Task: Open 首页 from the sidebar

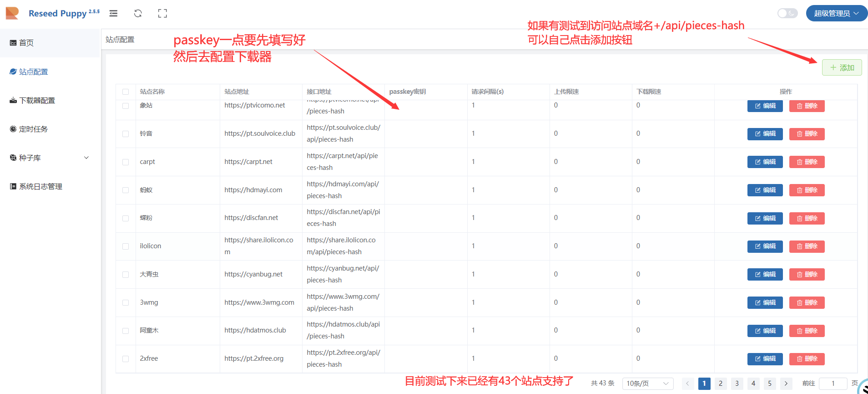Action: coord(26,43)
